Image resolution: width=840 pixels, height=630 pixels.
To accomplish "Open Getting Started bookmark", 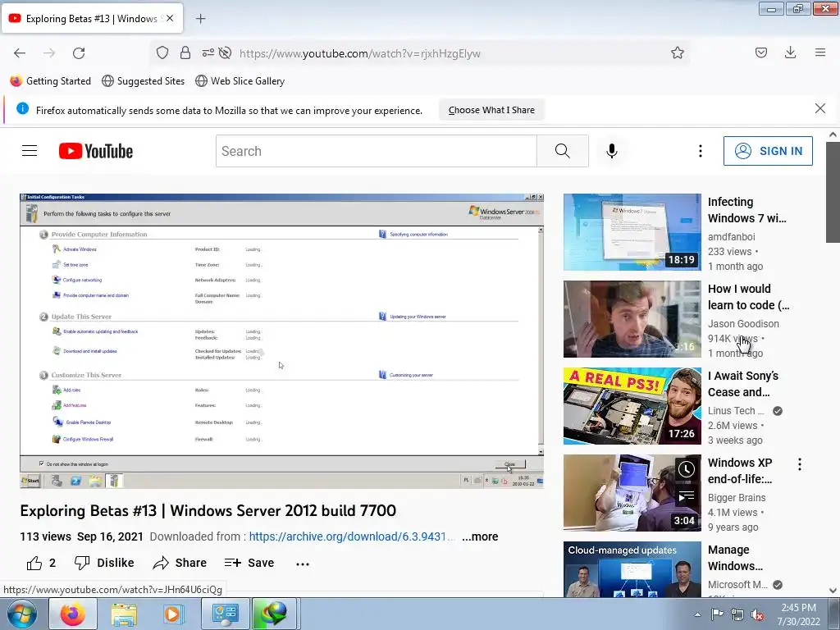I will tap(51, 81).
